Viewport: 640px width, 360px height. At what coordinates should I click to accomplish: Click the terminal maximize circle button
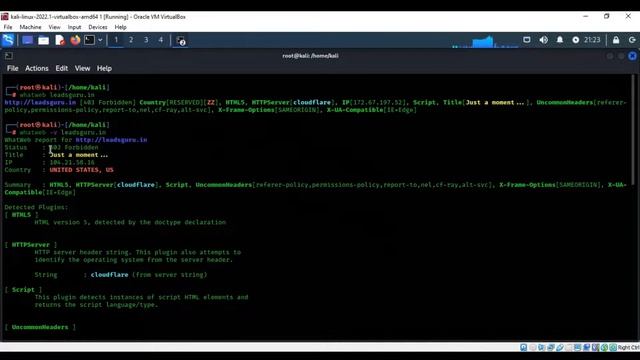621,56
